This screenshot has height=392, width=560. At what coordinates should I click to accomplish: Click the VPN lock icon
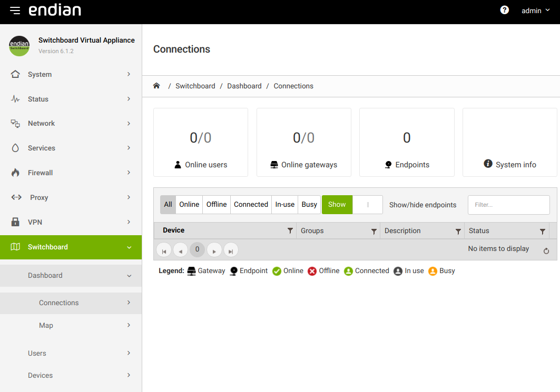(x=15, y=222)
